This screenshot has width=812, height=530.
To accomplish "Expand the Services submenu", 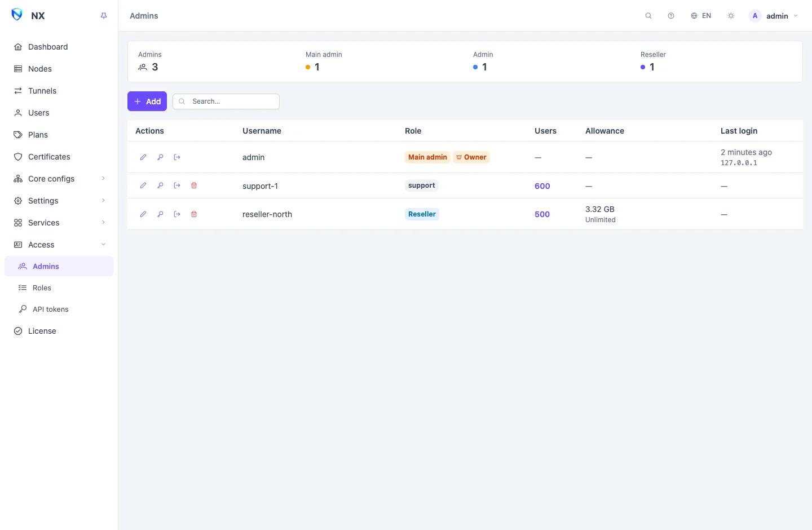I will tap(59, 223).
